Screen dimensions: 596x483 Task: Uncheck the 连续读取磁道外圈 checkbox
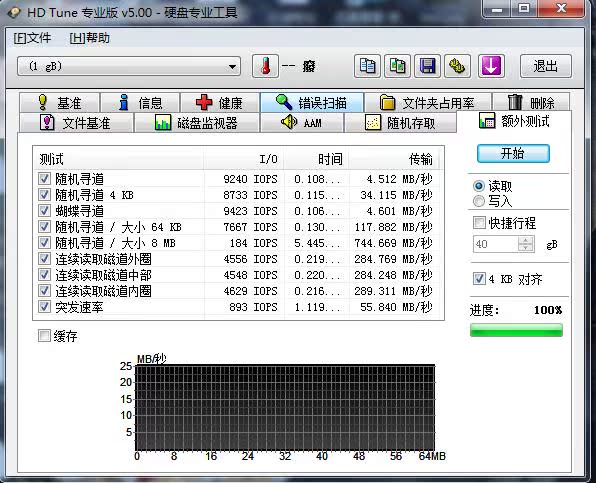[44, 258]
